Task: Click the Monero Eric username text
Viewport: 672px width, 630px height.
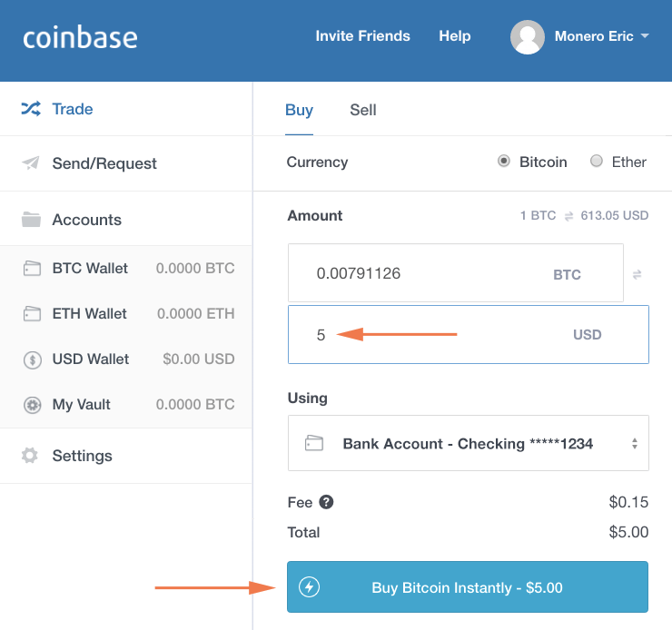Action: (594, 36)
